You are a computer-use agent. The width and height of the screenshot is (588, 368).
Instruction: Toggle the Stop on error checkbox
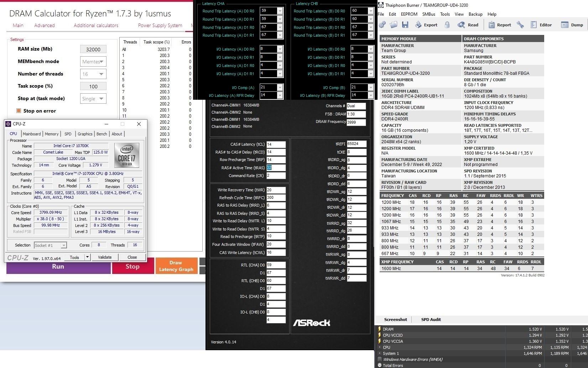tap(19, 111)
